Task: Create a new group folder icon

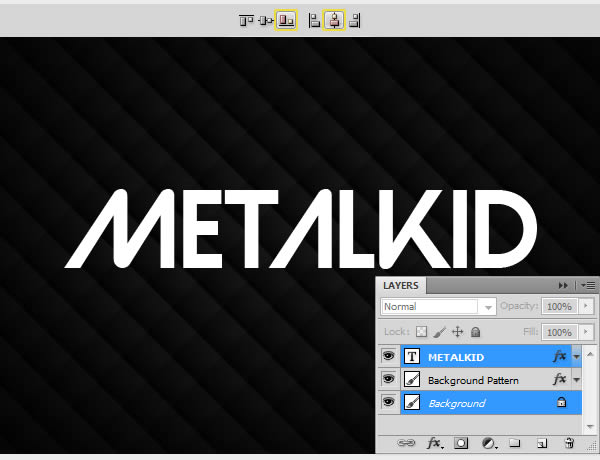Action: point(515,443)
